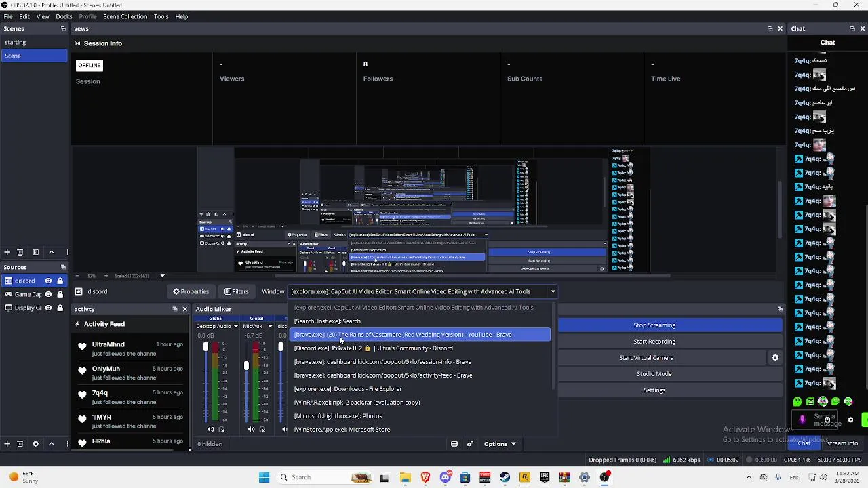Select the starting scene
Image resolution: width=868 pixels, height=488 pixels.
tap(34, 42)
